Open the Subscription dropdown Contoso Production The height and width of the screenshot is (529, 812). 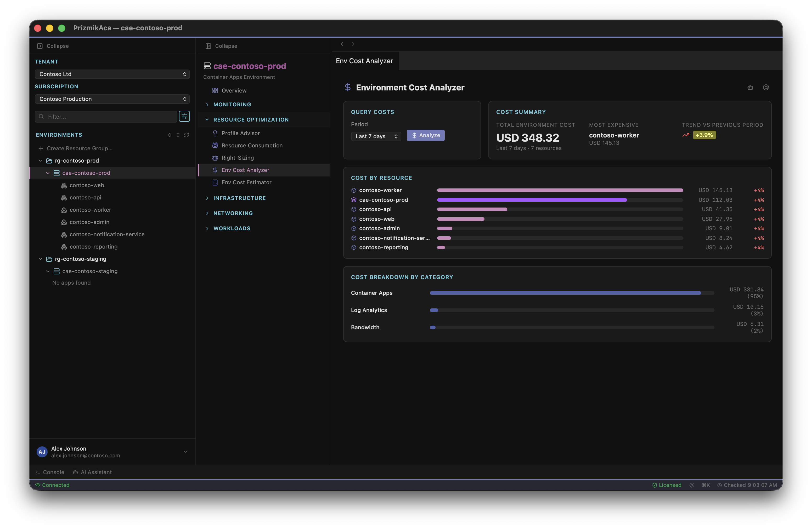112,99
